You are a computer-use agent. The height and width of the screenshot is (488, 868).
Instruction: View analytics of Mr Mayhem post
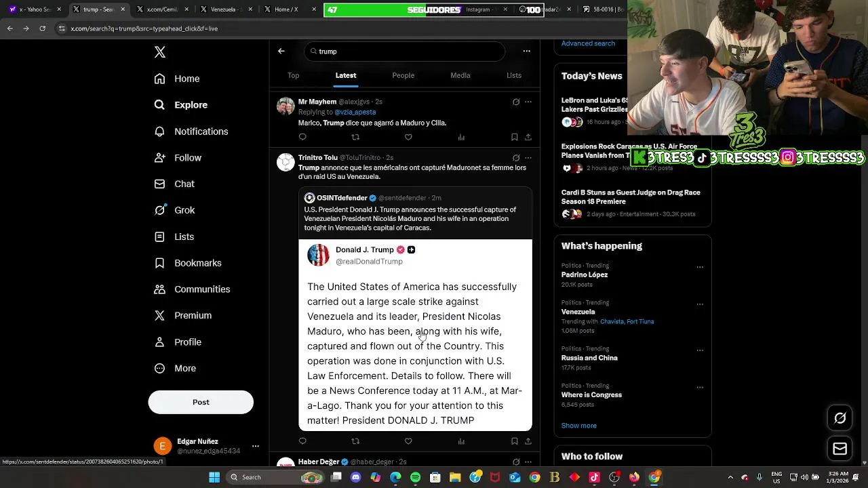[461, 137]
